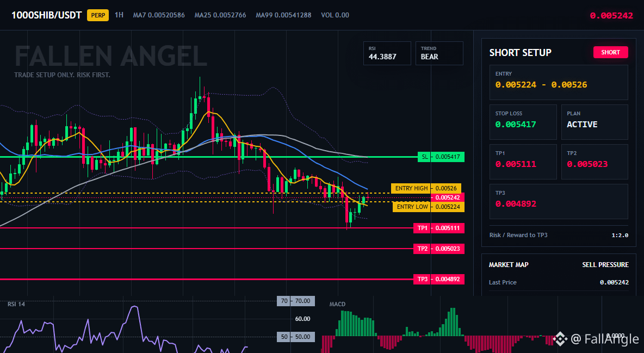
Task: Click the Last Price value 0.005242
Action: click(614, 282)
